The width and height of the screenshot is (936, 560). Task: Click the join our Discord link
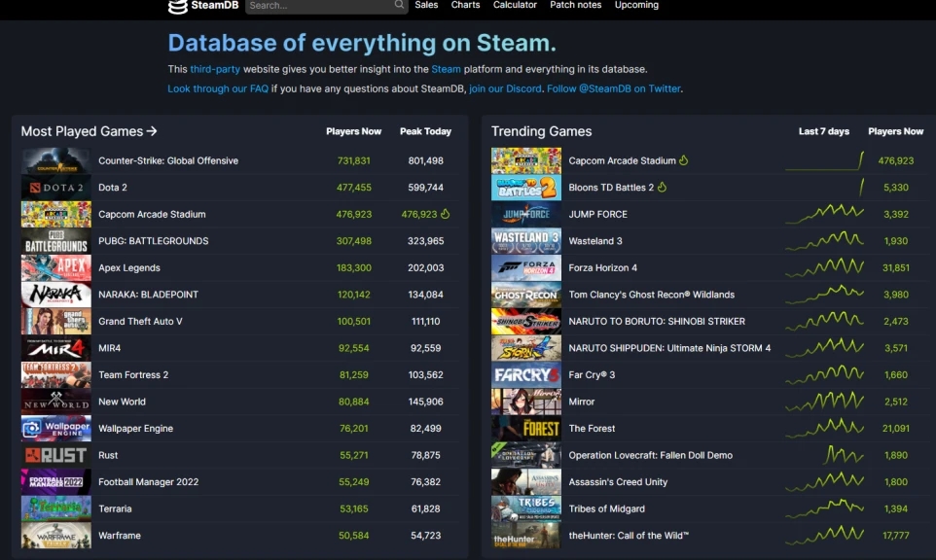(x=505, y=88)
